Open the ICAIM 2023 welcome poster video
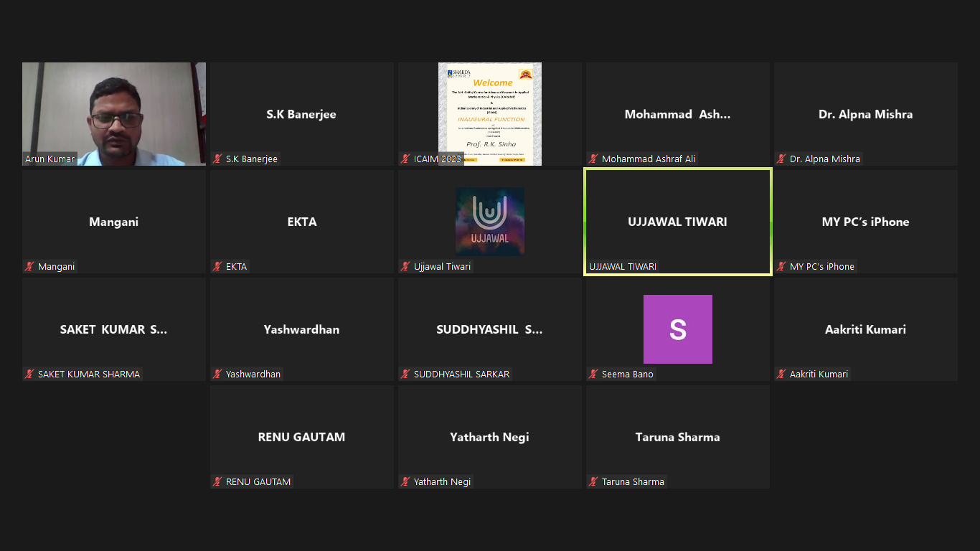 coord(489,113)
